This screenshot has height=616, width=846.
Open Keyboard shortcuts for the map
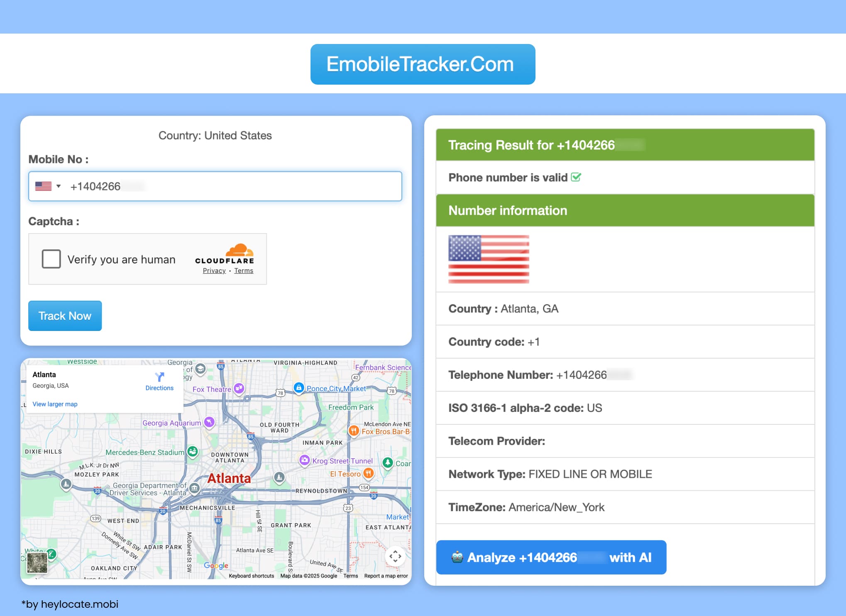point(251,576)
